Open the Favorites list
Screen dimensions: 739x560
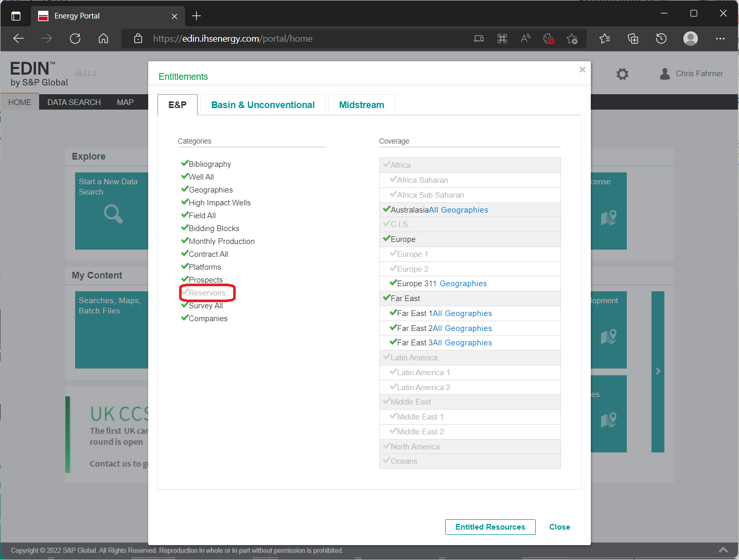[605, 39]
